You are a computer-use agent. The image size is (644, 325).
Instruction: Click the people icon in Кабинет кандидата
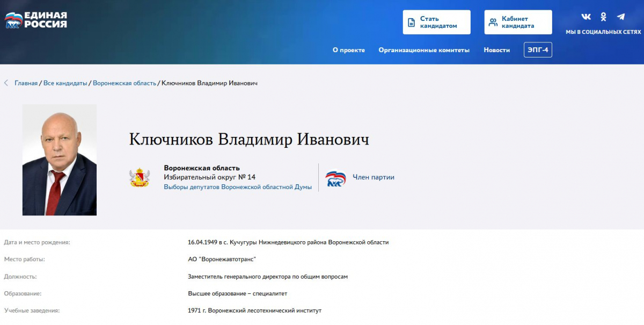493,23
